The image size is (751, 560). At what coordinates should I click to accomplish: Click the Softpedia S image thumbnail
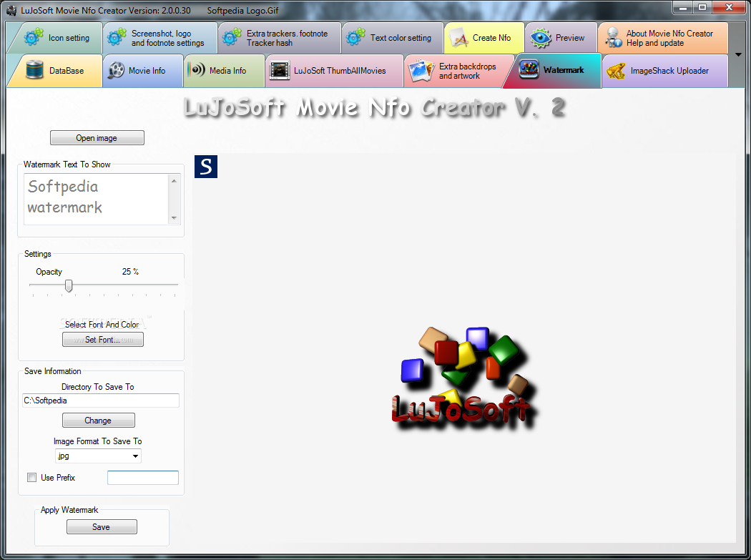206,167
